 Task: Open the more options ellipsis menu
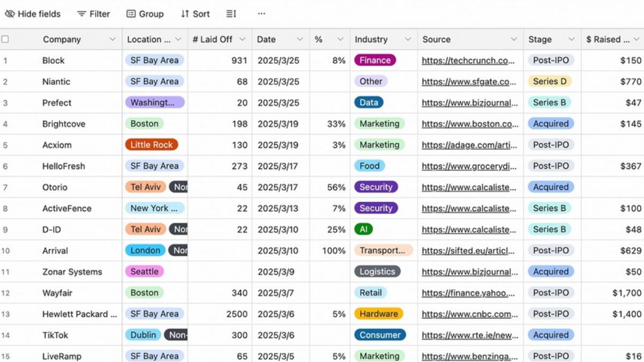coord(261,14)
